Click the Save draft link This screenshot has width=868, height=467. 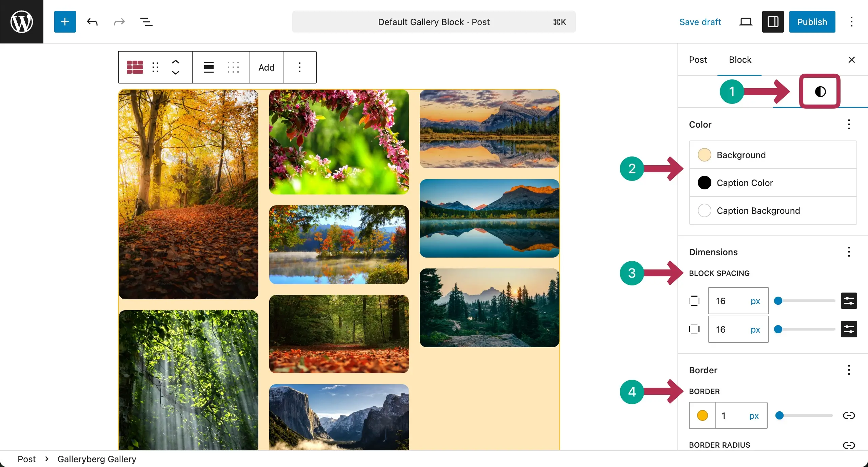[700, 22]
